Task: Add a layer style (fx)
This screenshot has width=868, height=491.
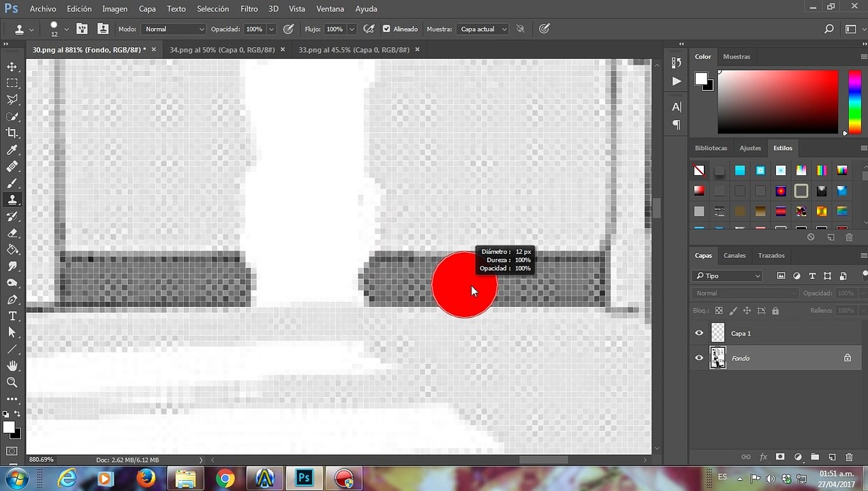Action: (763, 457)
